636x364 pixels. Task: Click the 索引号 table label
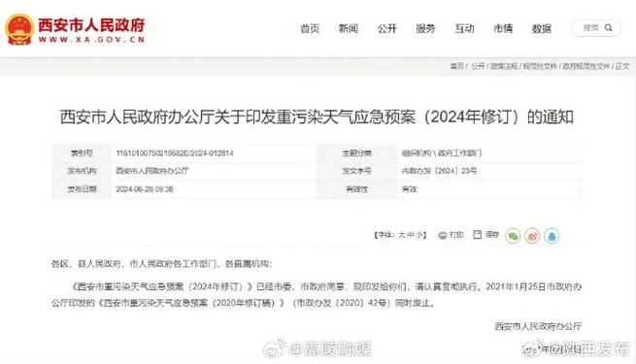click(82, 153)
